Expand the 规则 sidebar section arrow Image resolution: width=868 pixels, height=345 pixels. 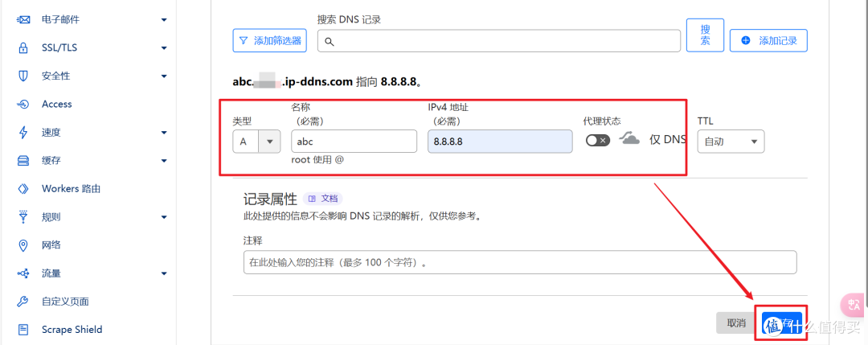164,218
